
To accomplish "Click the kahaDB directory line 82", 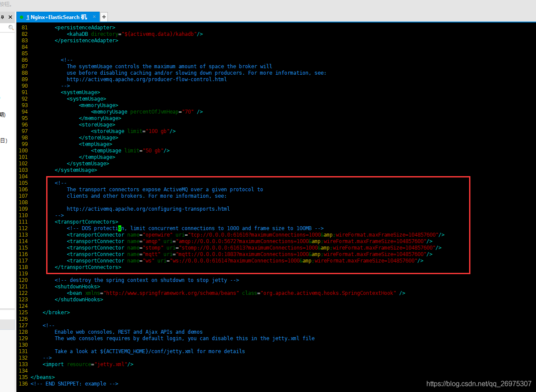I will click(135, 34).
